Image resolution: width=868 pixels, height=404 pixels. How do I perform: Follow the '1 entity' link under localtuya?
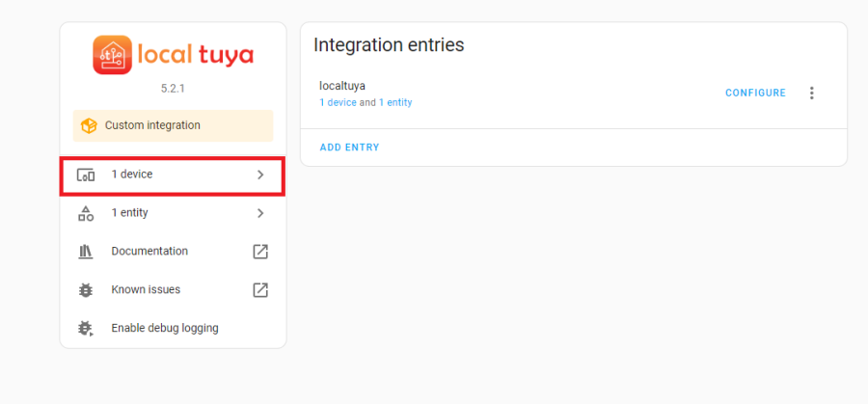[395, 102]
